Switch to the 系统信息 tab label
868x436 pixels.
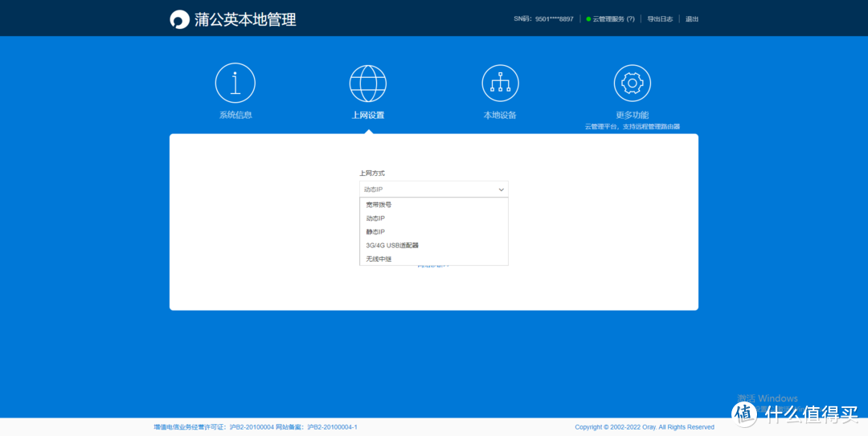click(235, 115)
